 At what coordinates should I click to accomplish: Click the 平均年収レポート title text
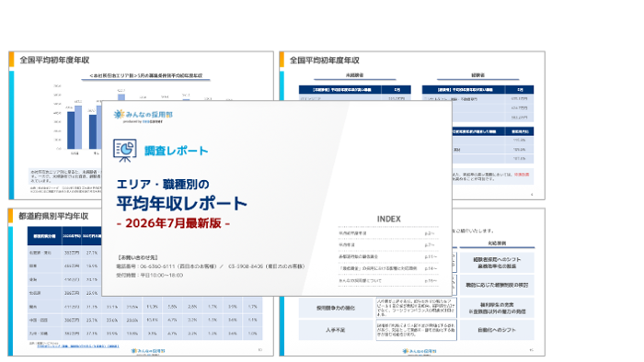pyautogui.click(x=181, y=203)
